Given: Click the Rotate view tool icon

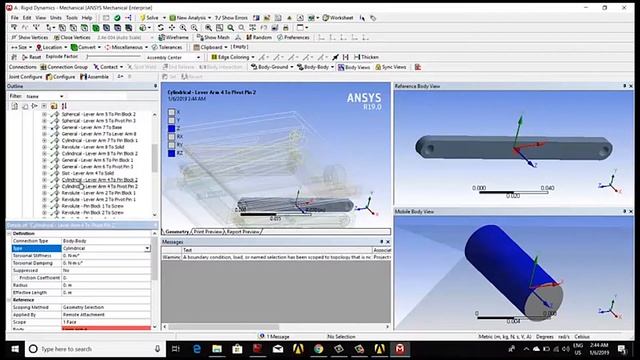Looking at the screenshot, I should click(161, 28).
